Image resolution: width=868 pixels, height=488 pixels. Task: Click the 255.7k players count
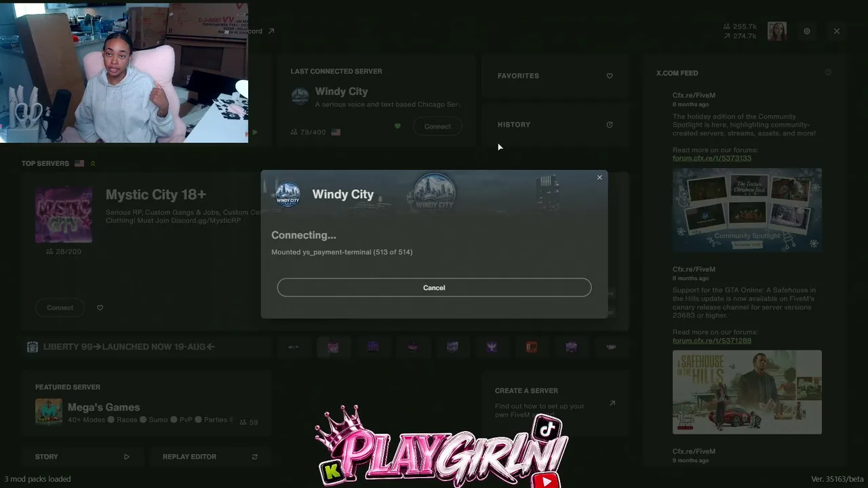740,26
